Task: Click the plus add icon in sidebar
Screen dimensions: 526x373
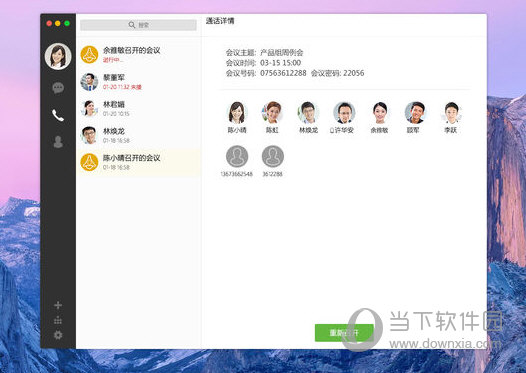Action: tap(58, 305)
